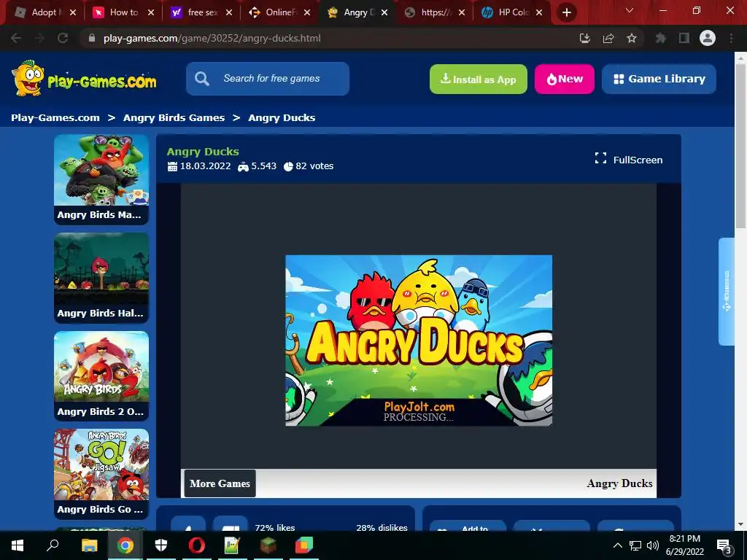
Task: Open Minecraft block icon on taskbar
Action: (x=268, y=545)
